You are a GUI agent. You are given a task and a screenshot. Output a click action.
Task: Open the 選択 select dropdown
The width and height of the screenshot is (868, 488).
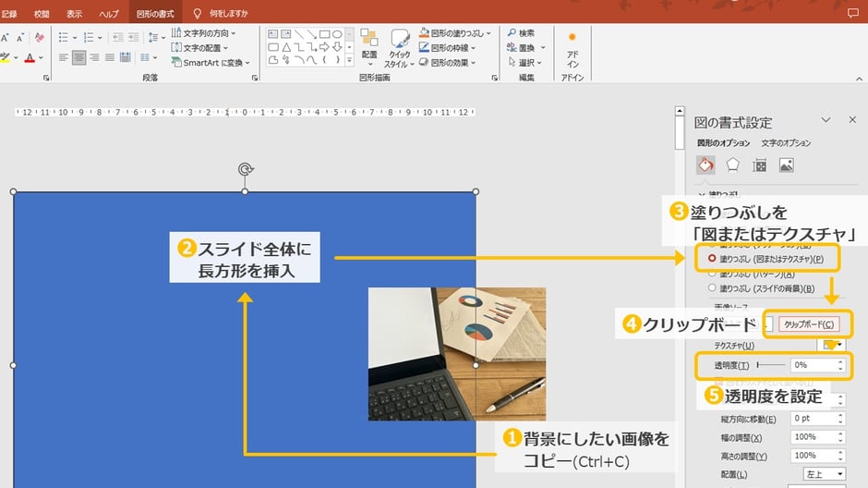click(x=524, y=63)
